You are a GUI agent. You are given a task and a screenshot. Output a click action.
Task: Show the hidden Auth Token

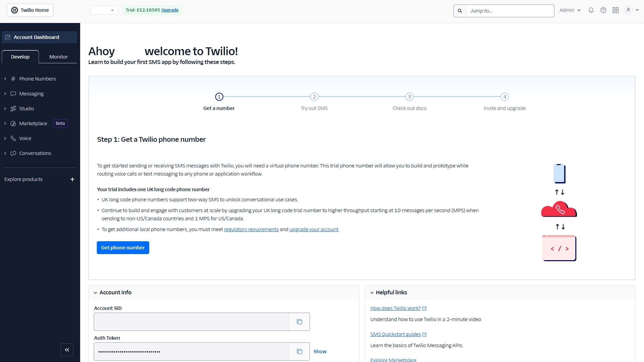pyautogui.click(x=320, y=352)
